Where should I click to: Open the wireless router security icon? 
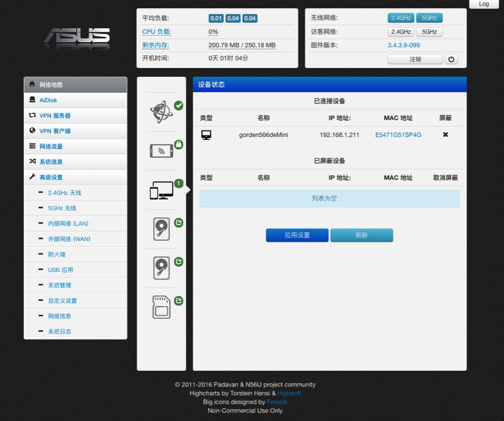[161, 151]
